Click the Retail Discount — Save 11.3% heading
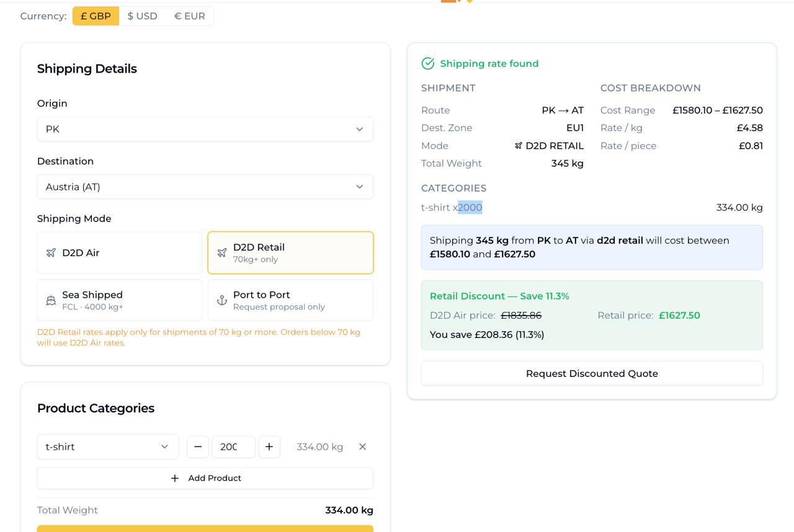 (x=499, y=296)
